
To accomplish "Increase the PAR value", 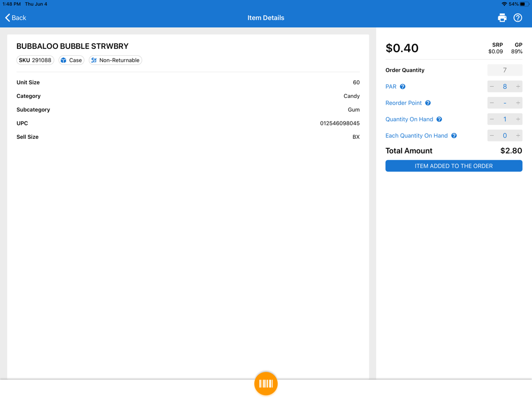I will pyautogui.click(x=518, y=87).
